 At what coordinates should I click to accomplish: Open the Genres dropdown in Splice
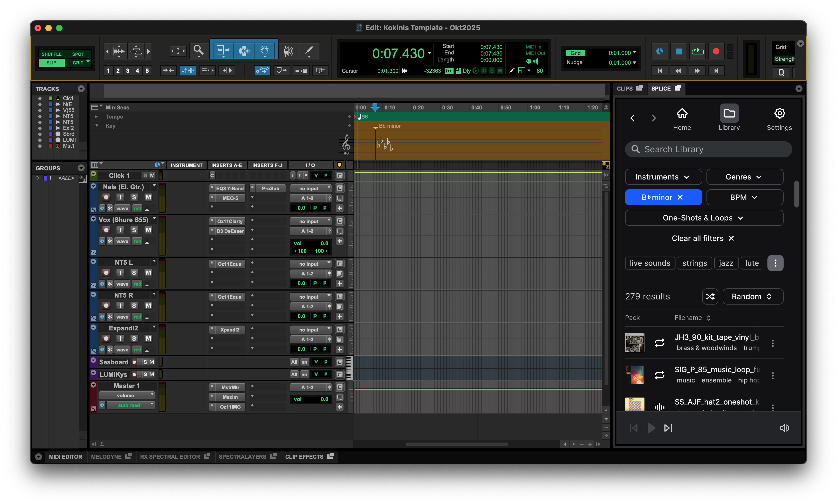[x=745, y=177]
